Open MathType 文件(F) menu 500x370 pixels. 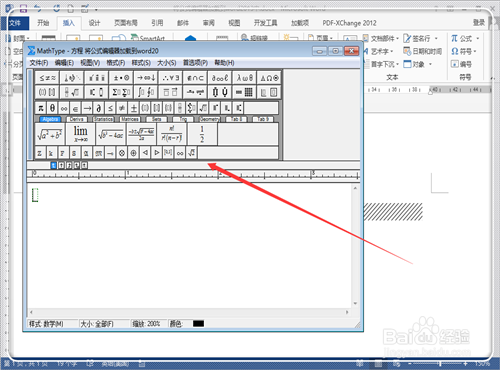point(39,63)
